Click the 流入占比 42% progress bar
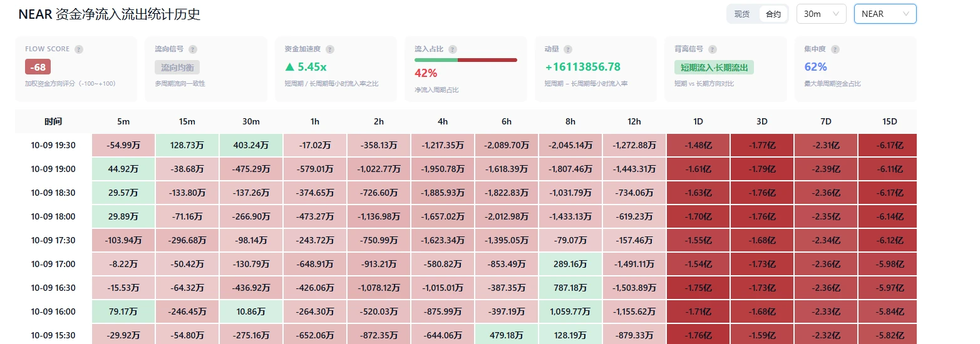Screen dimensions: 980x344 (x=466, y=60)
